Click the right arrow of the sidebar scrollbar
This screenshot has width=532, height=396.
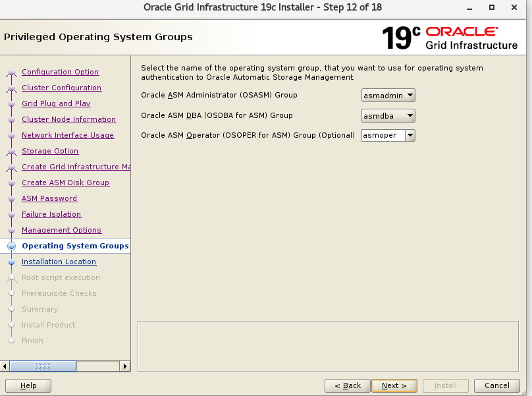pos(125,366)
